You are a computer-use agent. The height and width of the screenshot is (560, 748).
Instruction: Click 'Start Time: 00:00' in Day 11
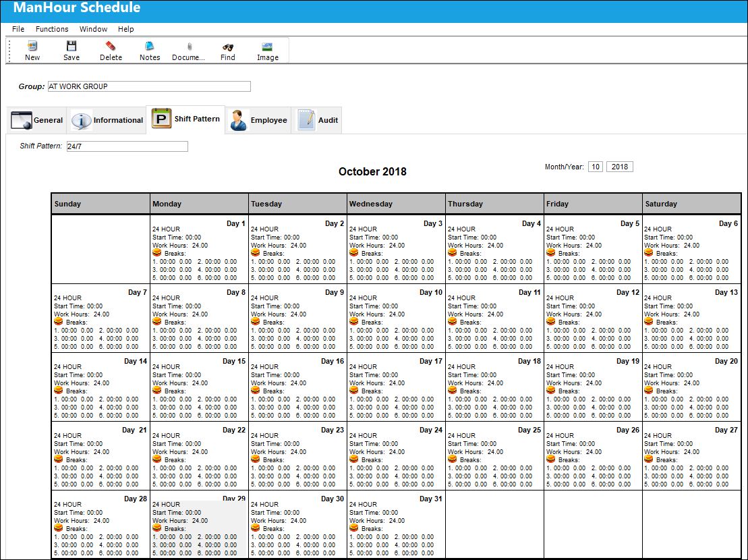pos(471,306)
